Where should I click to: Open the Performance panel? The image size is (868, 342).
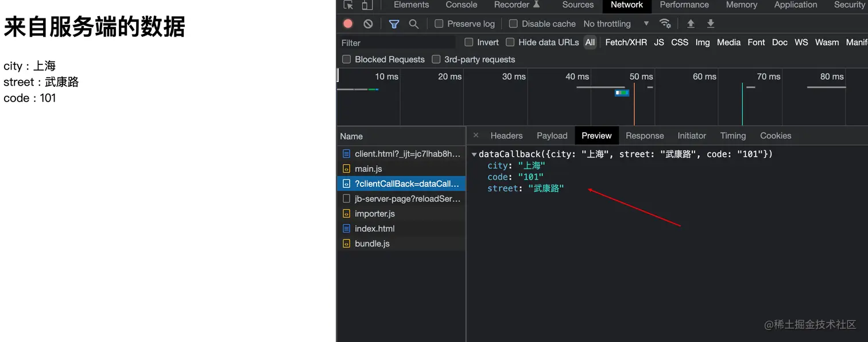684,5
